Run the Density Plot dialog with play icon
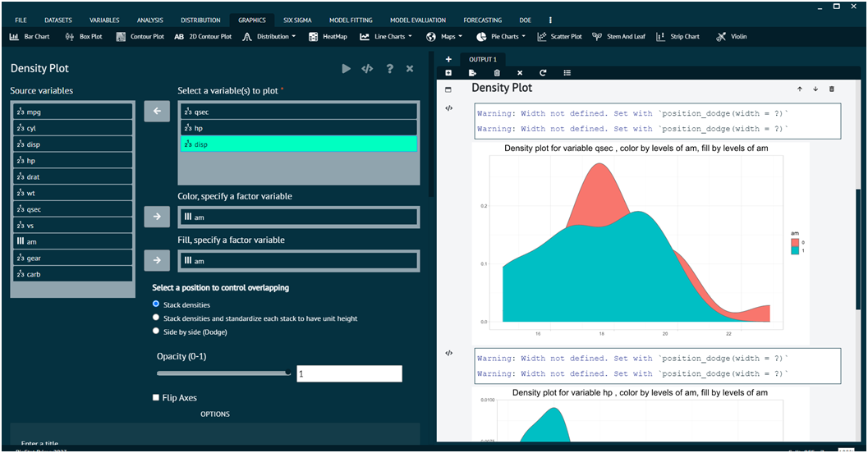 (x=346, y=69)
